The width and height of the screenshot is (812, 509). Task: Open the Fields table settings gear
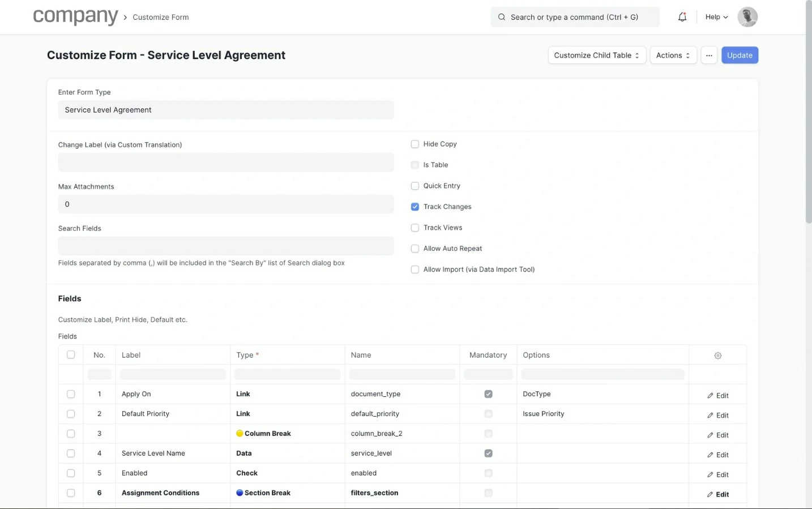[x=717, y=356]
